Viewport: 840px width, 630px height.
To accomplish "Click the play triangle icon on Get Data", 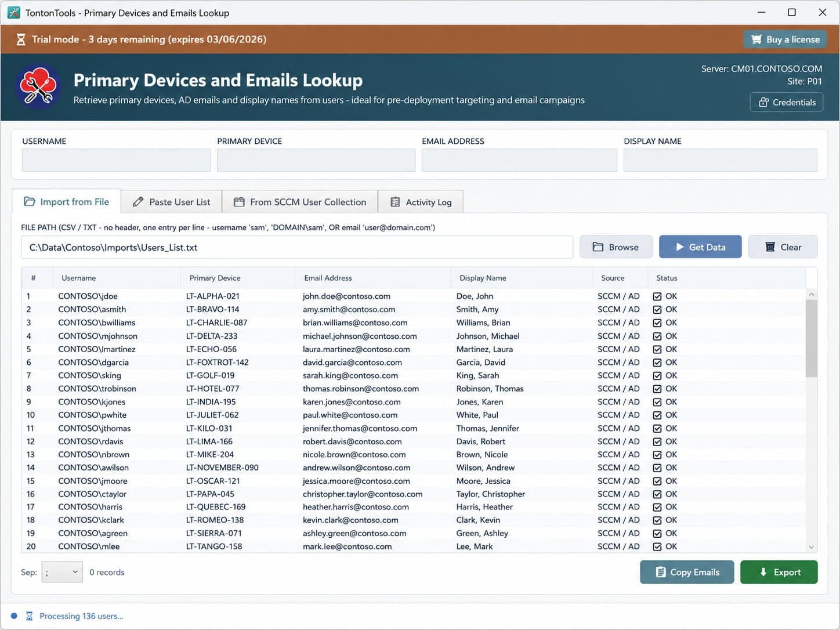I will pos(680,247).
